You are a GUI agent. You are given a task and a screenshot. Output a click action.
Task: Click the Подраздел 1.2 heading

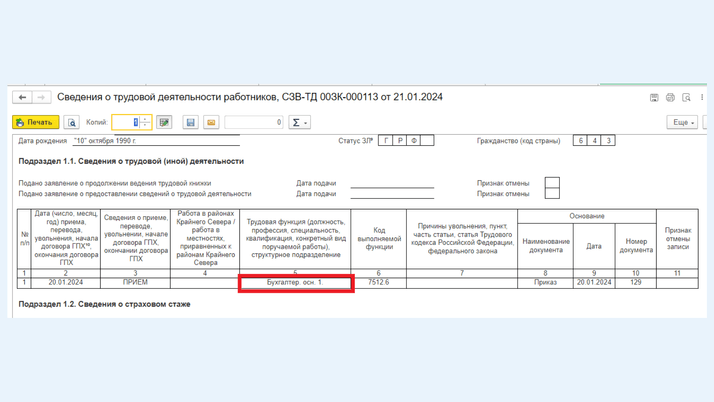104,304
